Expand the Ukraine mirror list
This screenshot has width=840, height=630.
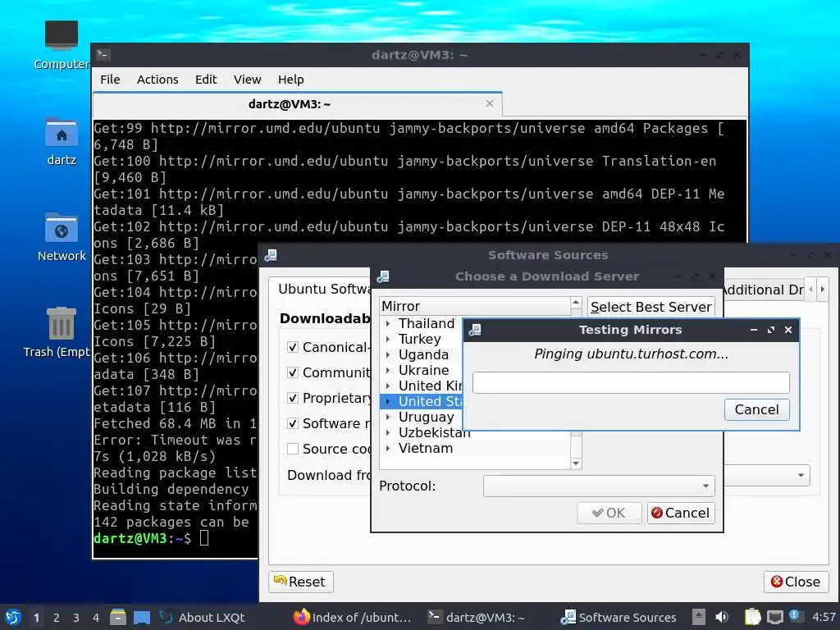(388, 370)
